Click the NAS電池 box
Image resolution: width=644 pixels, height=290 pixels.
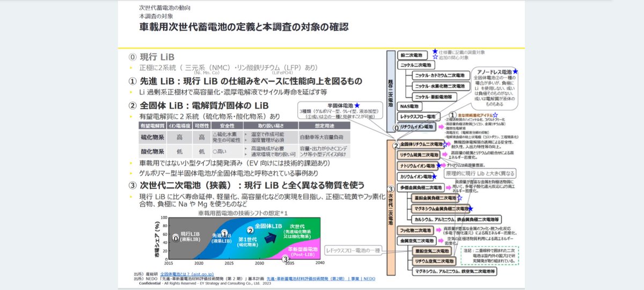coord(411,106)
